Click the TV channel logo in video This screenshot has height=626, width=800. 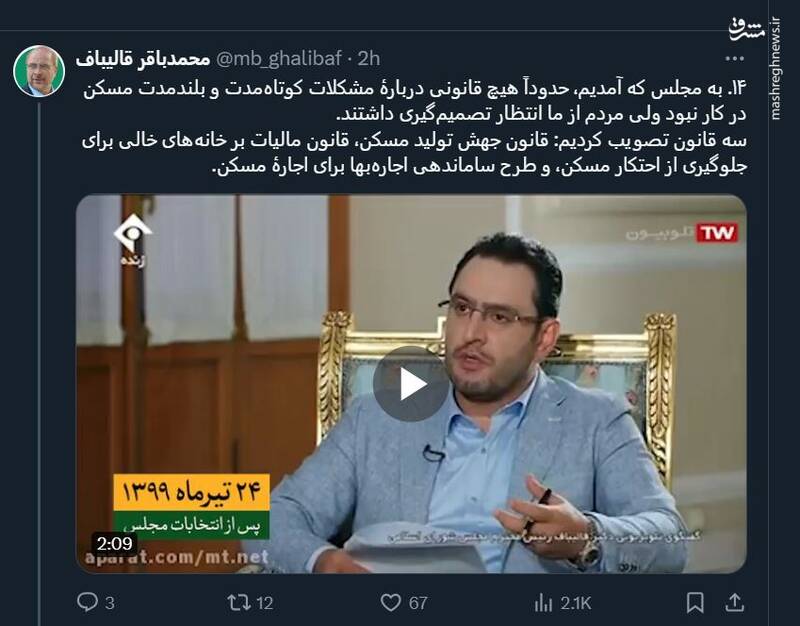[132, 240]
